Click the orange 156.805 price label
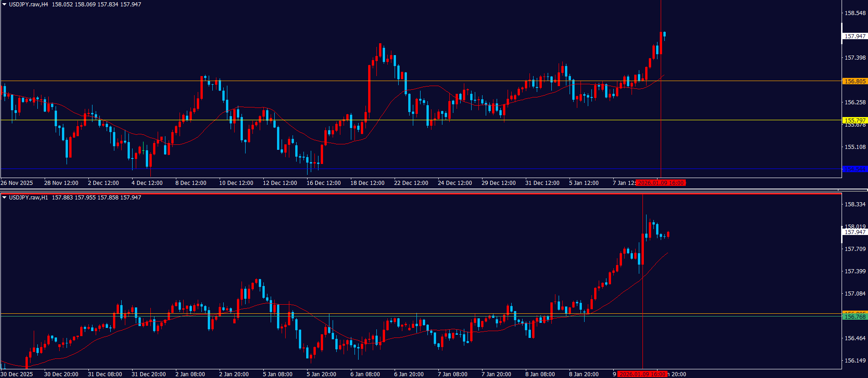This screenshot has width=868, height=378. click(854, 82)
